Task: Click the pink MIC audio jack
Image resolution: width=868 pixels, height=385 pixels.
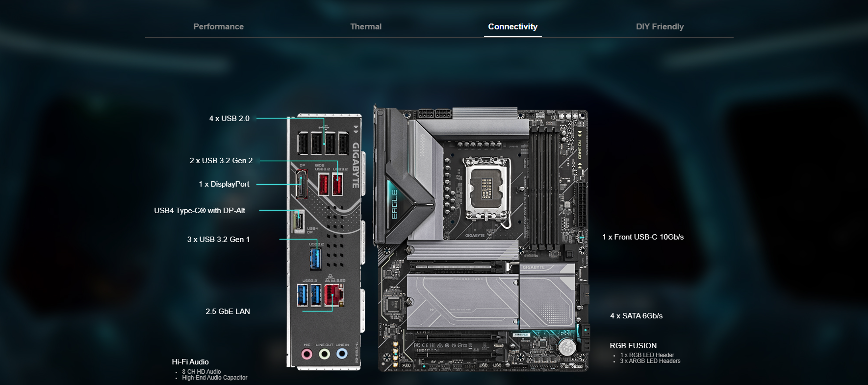Action: 307,354
